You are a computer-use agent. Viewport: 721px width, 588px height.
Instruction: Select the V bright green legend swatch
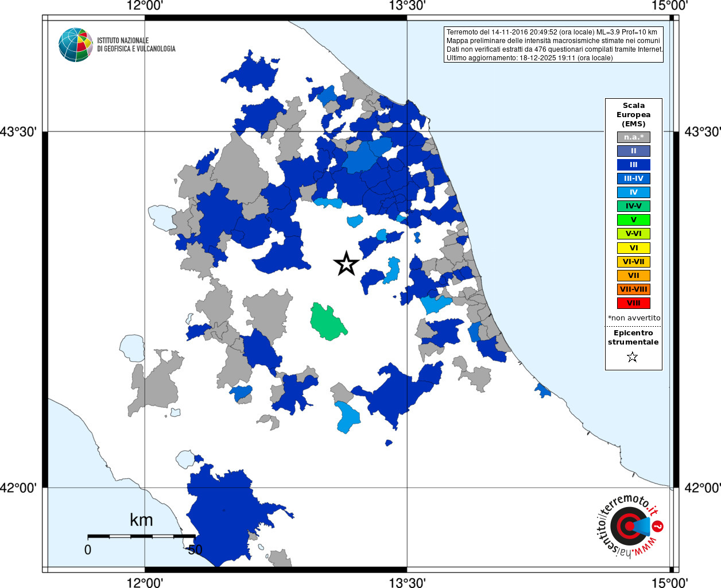tap(634, 220)
